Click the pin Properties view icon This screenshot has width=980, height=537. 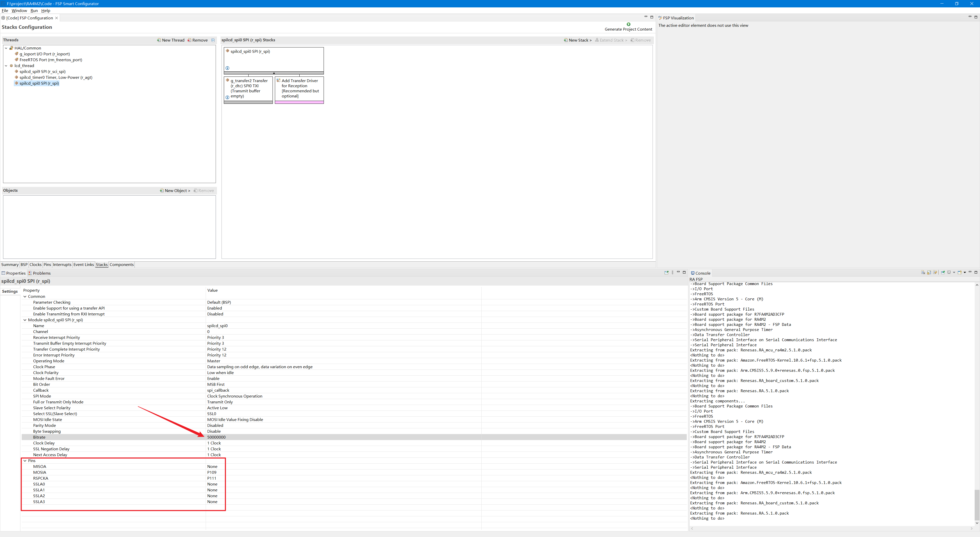[667, 273]
